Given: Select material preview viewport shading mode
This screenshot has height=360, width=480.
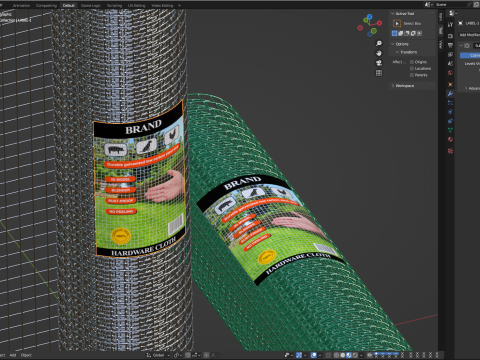Looking at the screenshot, I should coord(349,355).
